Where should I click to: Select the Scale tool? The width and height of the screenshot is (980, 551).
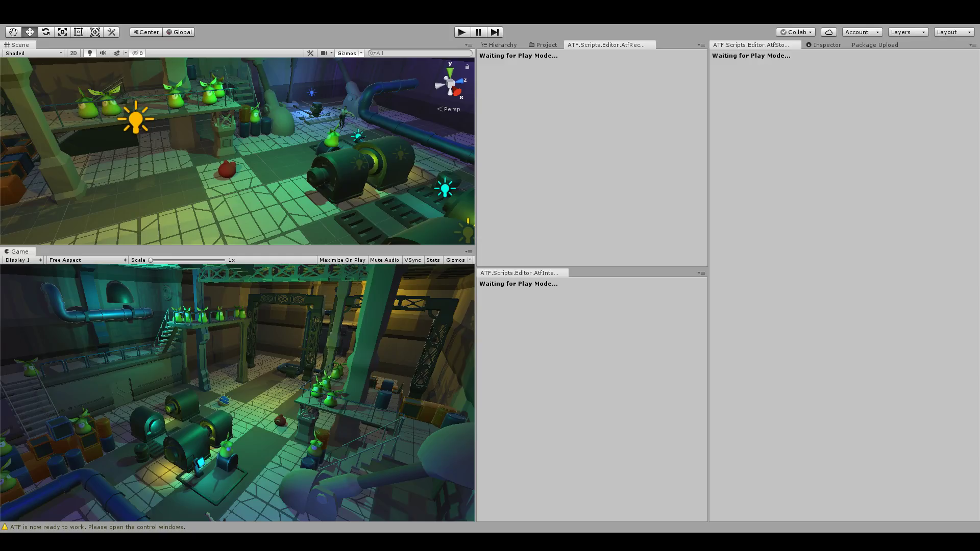(x=62, y=32)
